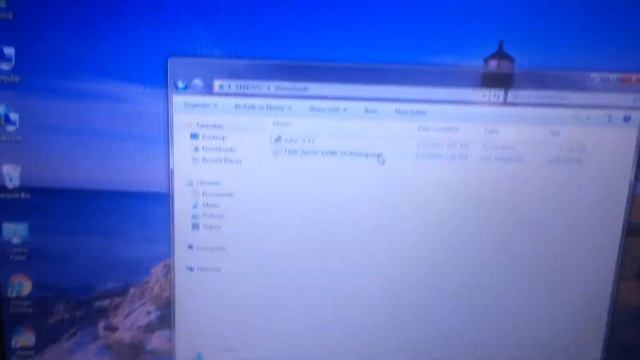The image size is (640, 360).
Task: Click the Explorer Forward arrow button
Action: (x=197, y=85)
